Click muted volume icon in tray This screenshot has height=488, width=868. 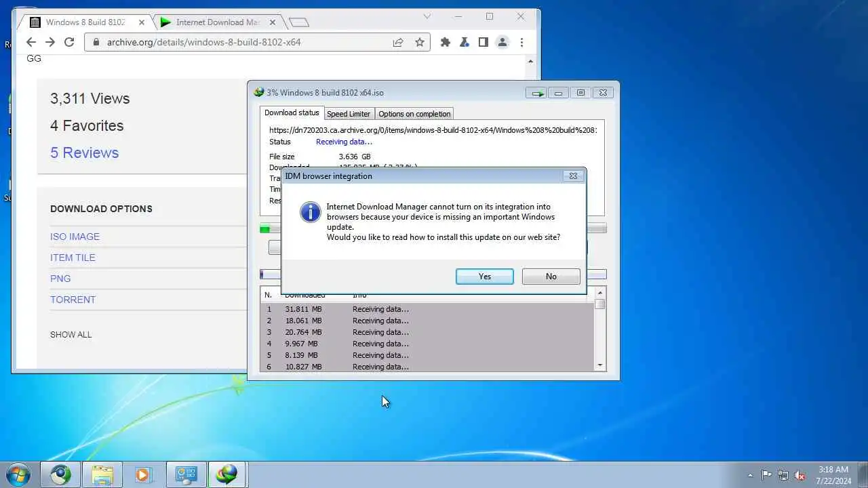800,475
